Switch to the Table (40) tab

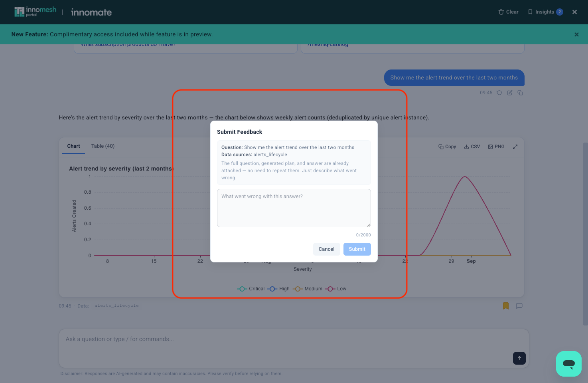click(x=103, y=146)
